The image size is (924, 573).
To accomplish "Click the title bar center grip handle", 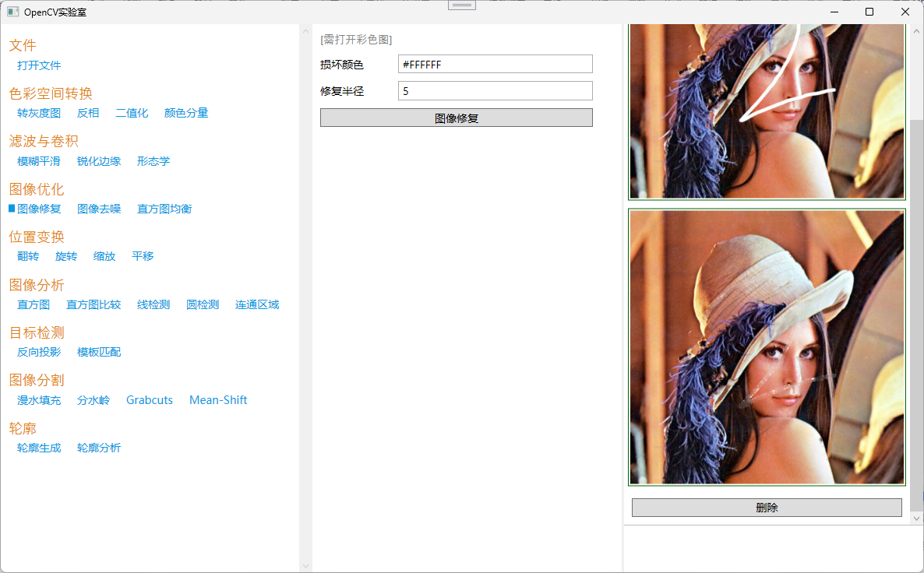I will pyautogui.click(x=462, y=5).
